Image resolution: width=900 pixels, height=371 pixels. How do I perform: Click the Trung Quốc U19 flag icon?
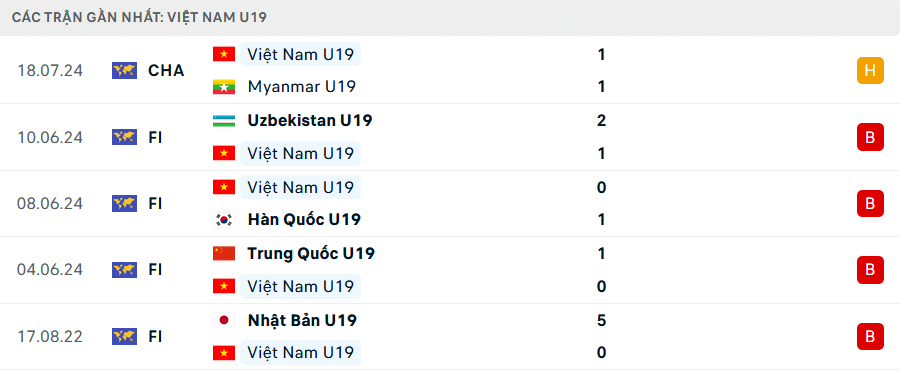tap(224, 253)
